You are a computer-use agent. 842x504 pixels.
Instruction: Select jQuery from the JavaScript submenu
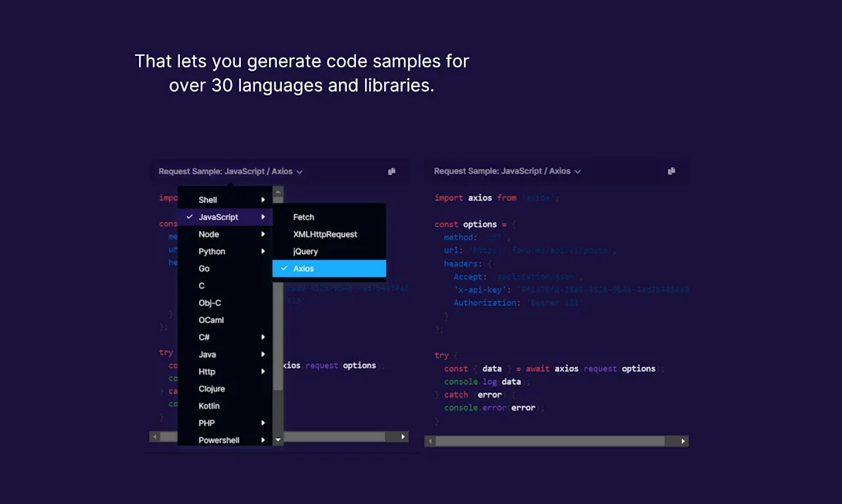pos(305,251)
